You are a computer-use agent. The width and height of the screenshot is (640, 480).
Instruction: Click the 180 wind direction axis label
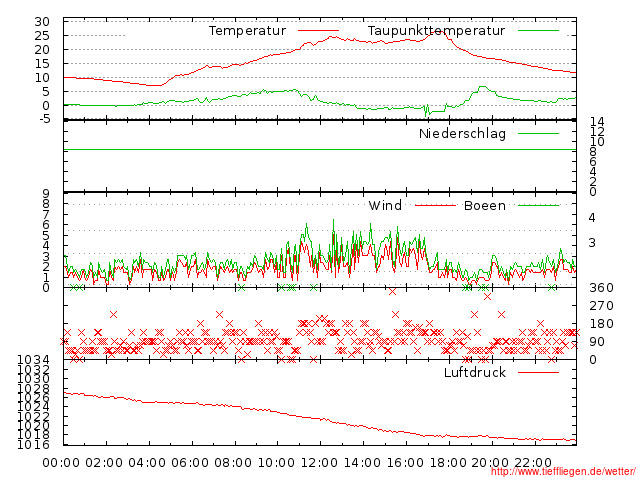[601, 324]
